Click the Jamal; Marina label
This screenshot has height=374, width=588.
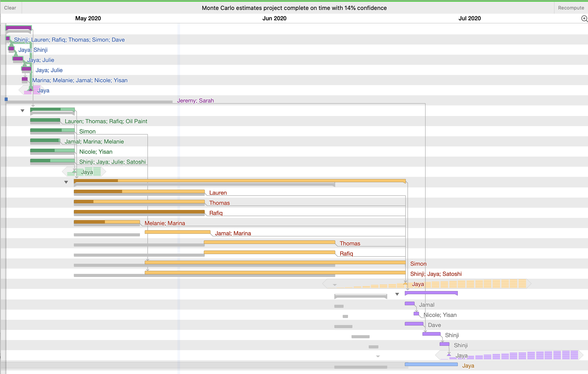click(233, 233)
